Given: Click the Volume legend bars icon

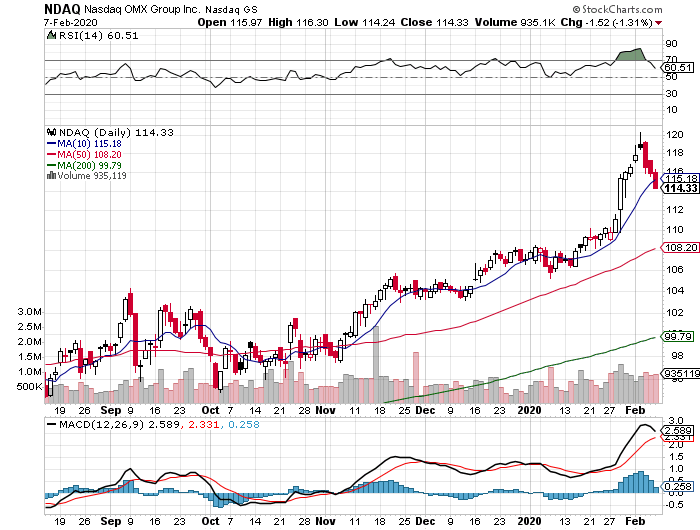Looking at the screenshot, I should [51, 176].
